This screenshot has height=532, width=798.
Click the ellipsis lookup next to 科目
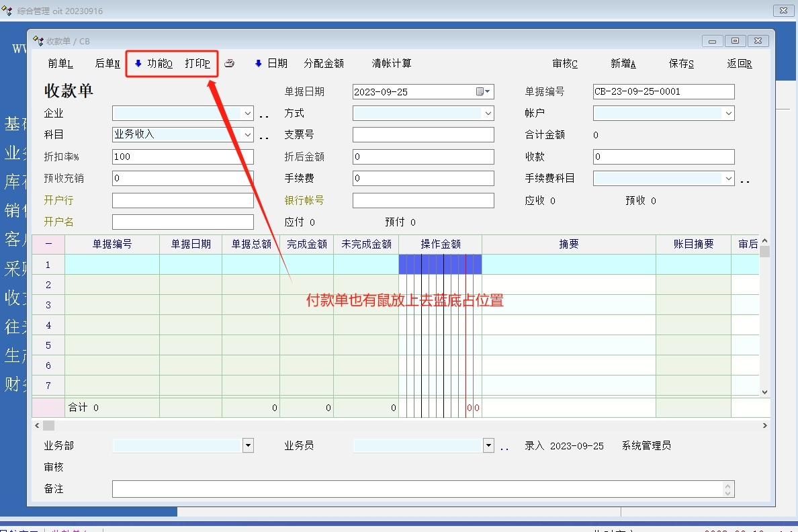pos(264,138)
